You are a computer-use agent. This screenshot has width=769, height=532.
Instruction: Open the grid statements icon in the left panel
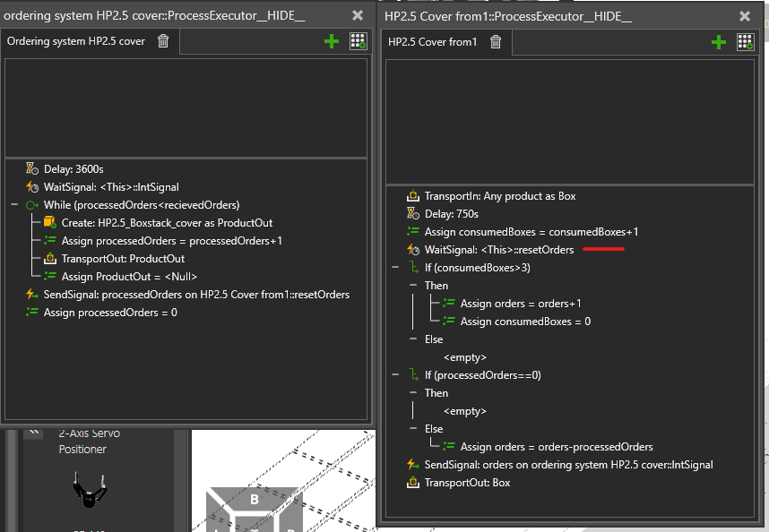(358, 41)
